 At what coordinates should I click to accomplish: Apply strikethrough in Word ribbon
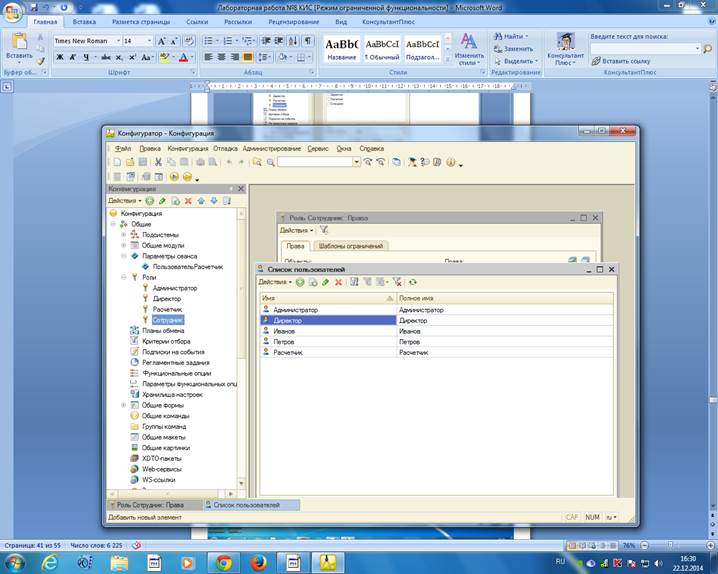(106, 57)
